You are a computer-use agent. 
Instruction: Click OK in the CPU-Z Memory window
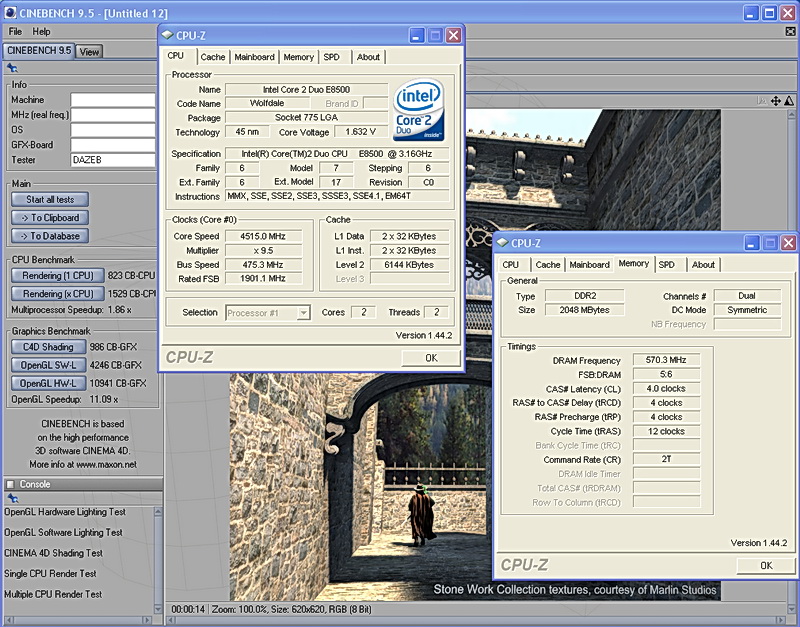point(765,565)
